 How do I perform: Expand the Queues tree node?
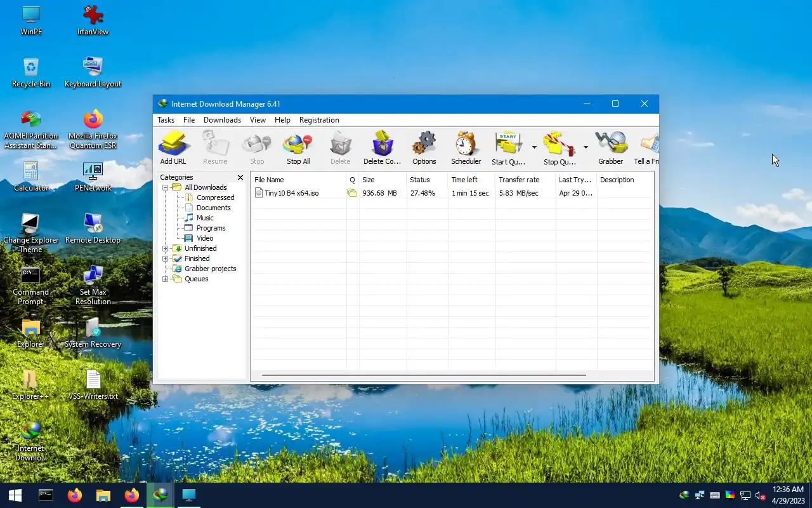click(x=166, y=279)
